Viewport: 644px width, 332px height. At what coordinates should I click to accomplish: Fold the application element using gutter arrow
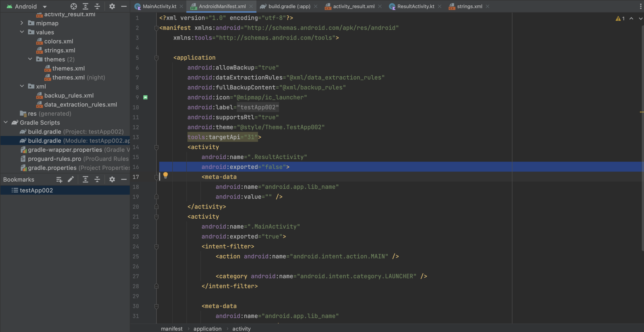(x=156, y=58)
